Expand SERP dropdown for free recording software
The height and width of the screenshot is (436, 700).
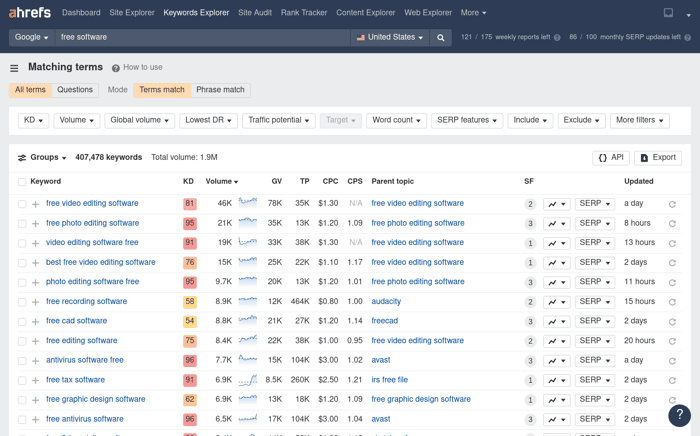(x=595, y=302)
